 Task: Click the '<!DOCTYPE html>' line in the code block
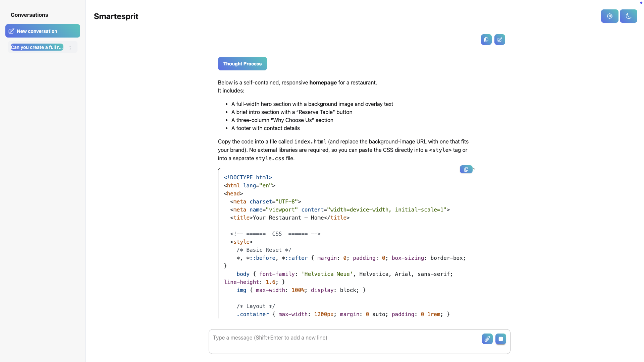click(x=248, y=177)
